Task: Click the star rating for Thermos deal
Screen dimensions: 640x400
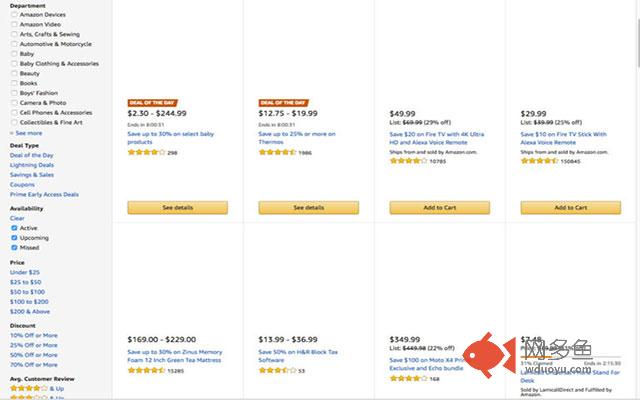Action: coord(277,152)
